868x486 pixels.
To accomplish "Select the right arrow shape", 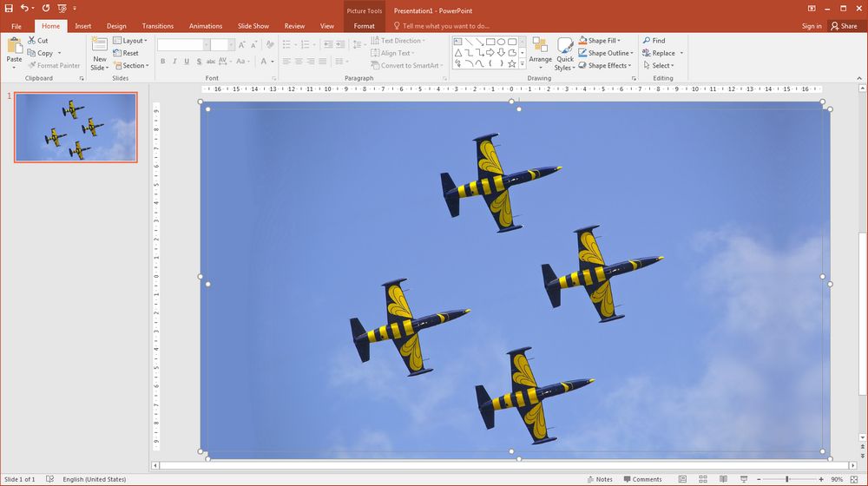I will [x=490, y=53].
